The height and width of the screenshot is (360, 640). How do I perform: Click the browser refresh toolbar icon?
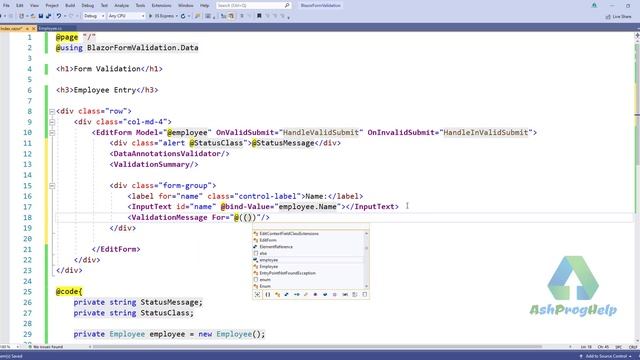(x=183, y=16)
